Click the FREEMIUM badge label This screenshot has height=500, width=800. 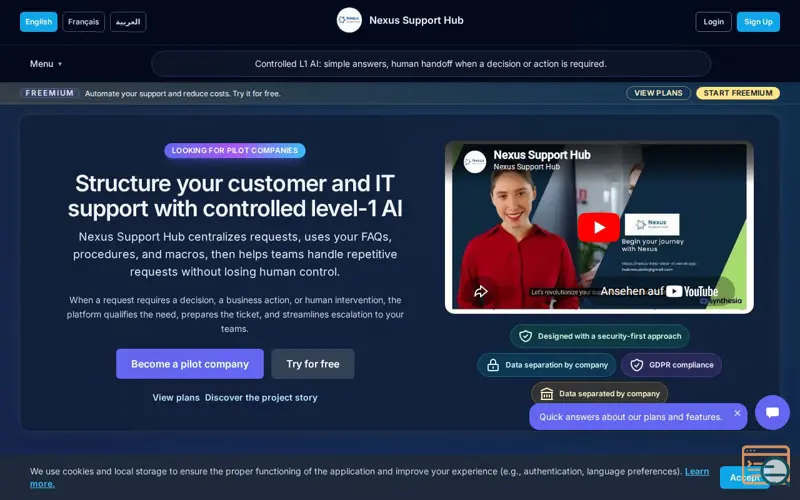pos(49,93)
